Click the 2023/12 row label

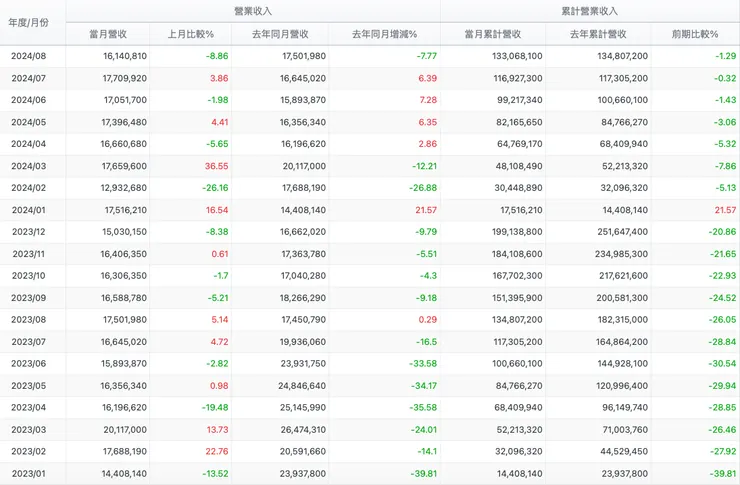coord(29,232)
